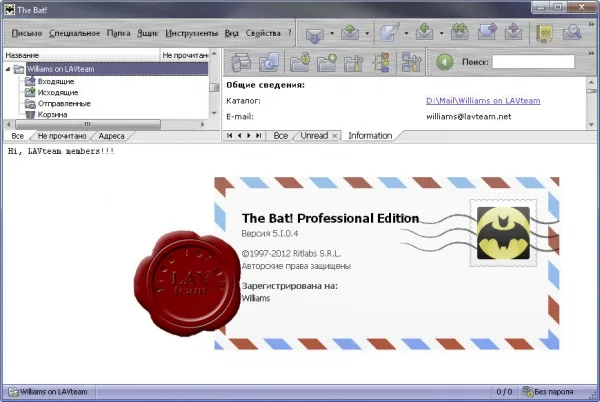Click the redirect message icon
600x402 pixels.
[513, 33]
